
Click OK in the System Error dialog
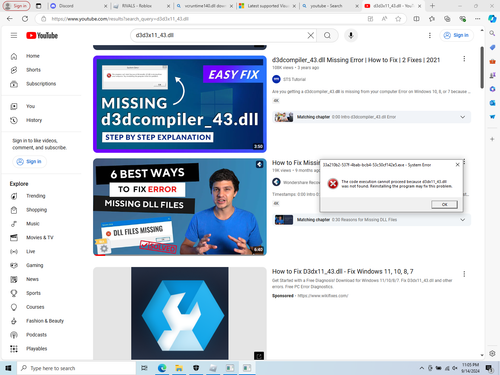point(444,204)
